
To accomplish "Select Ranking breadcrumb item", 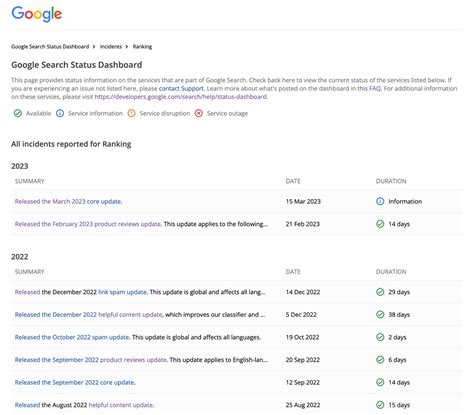I will 142,47.
